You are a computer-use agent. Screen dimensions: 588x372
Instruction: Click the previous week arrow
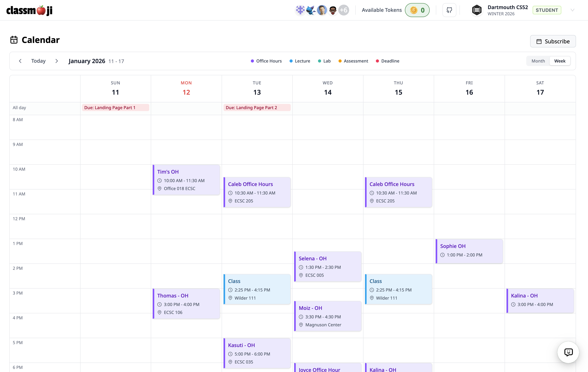pyautogui.click(x=20, y=61)
